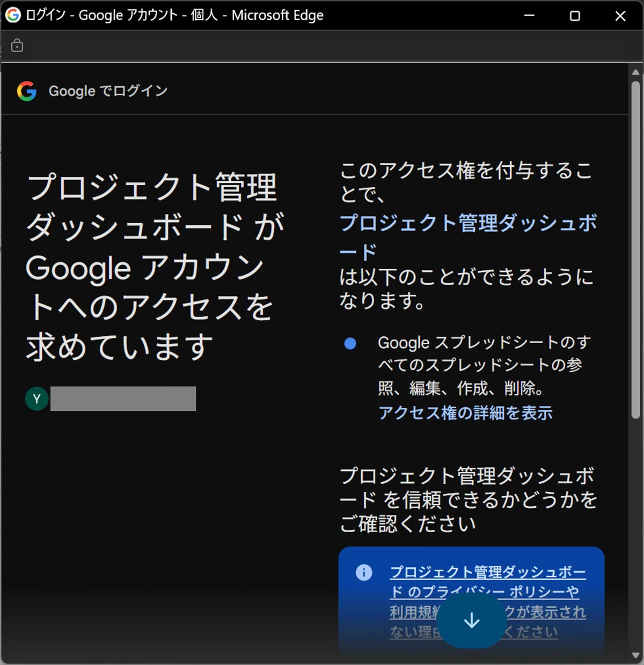Click the Google スプレッドシート permission description text

pos(485,365)
